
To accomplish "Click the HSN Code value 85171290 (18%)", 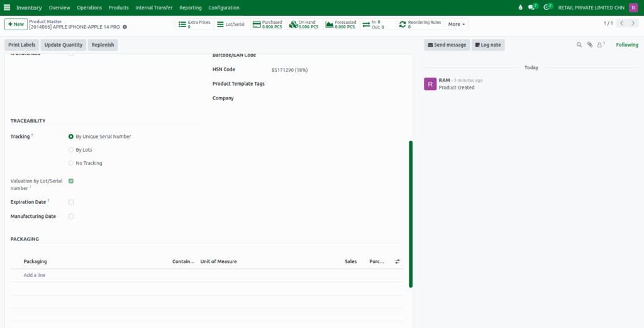I will click(x=289, y=70).
